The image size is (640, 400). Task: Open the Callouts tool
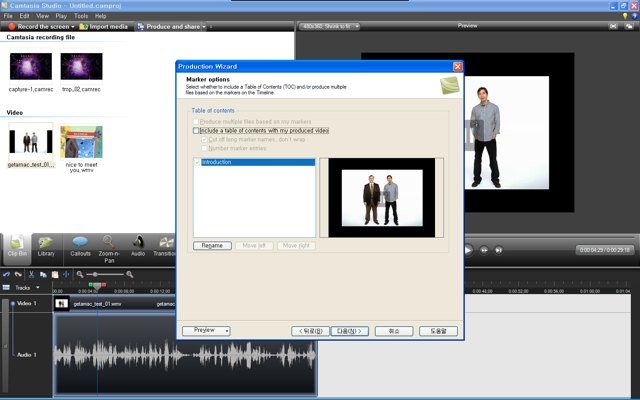tap(80, 246)
